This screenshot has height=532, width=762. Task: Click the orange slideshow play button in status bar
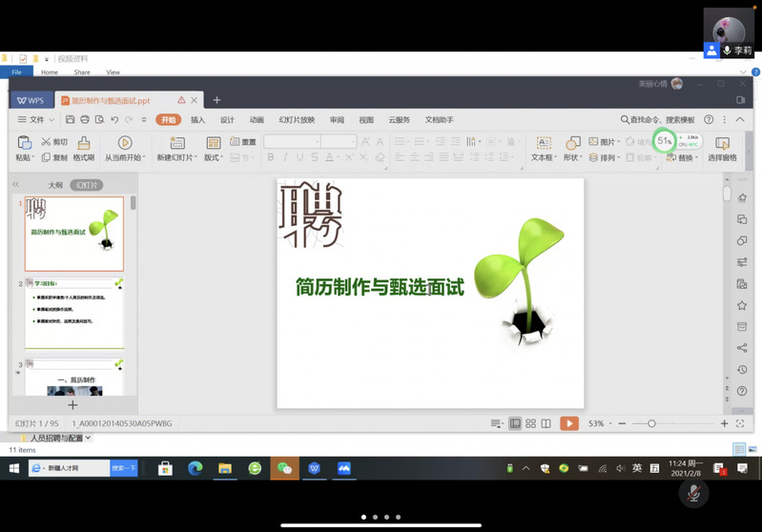(568, 423)
